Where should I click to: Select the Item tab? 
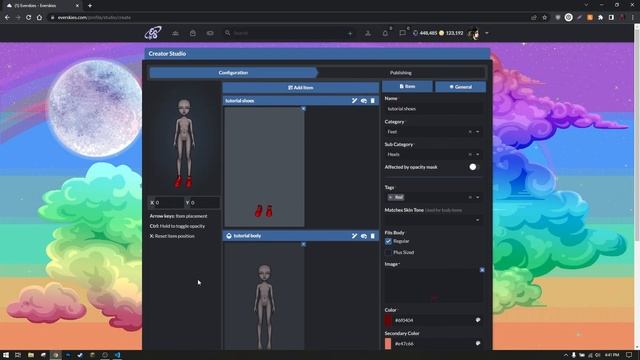click(x=407, y=87)
